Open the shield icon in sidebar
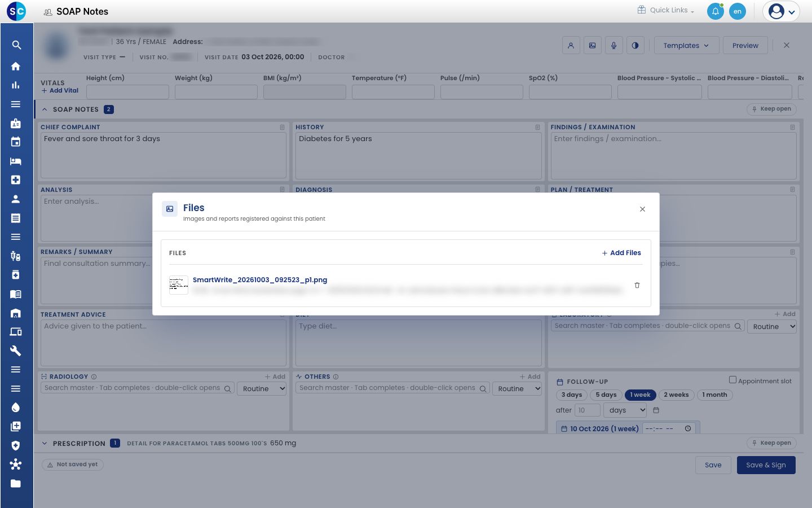812x508 pixels. [16, 445]
